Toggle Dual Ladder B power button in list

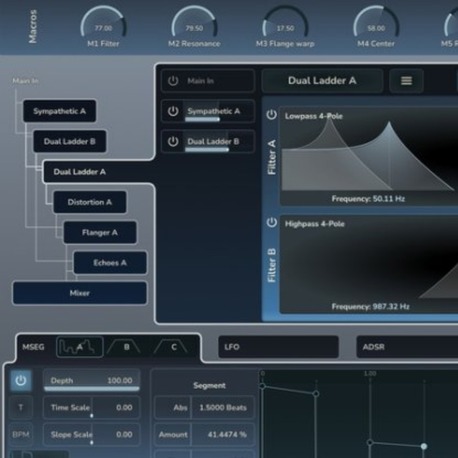pyautogui.click(x=173, y=141)
